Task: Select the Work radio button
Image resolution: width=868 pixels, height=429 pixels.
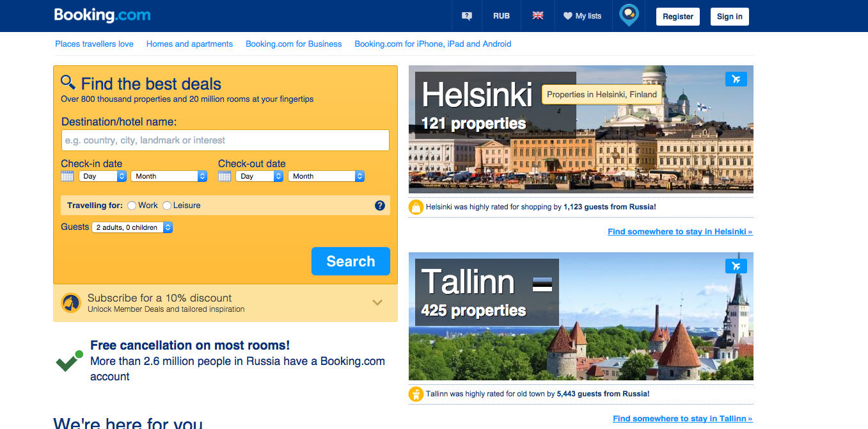Action: point(132,206)
